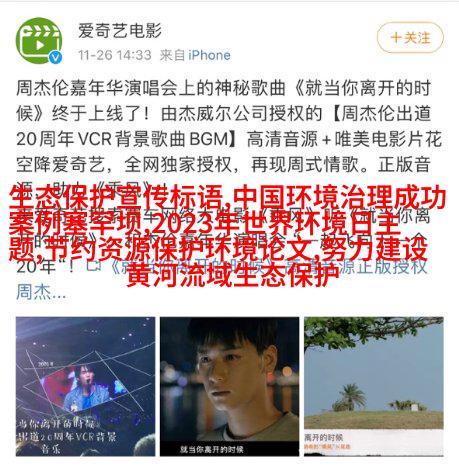Open the 爱奇艺电影 account name
This screenshot has height=466, width=459.
coord(120,31)
